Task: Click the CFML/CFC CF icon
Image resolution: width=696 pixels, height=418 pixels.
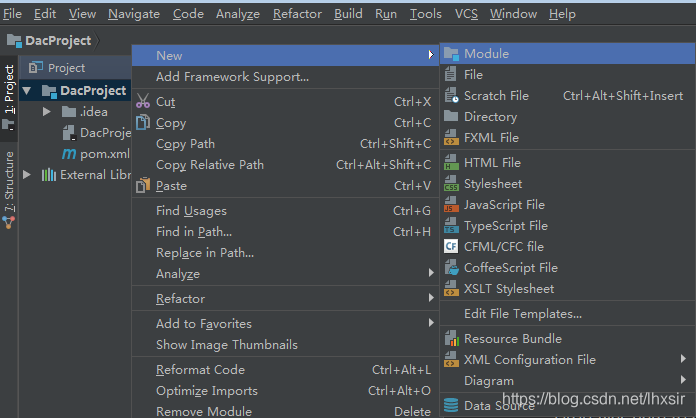Action: [x=451, y=246]
